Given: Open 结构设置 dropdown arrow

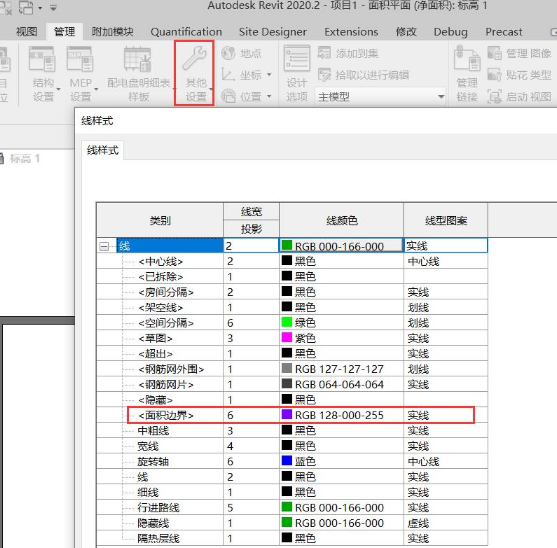Looking at the screenshot, I should [x=58, y=89].
